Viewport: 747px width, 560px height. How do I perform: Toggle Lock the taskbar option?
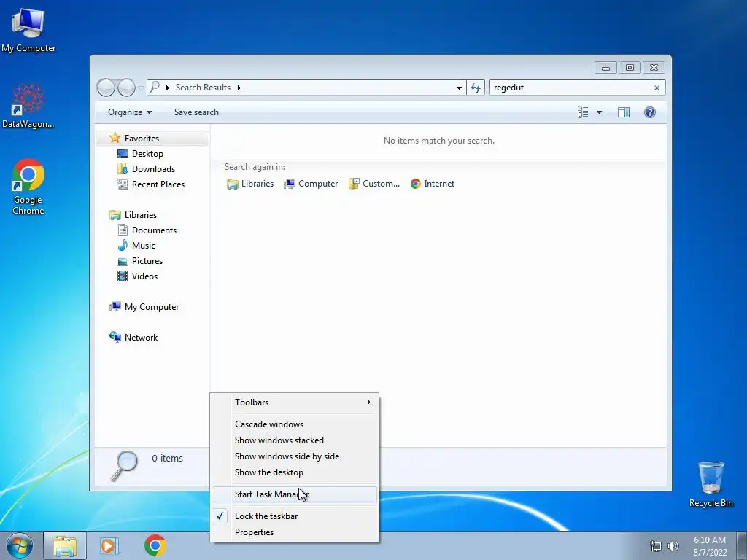pyautogui.click(x=295, y=516)
